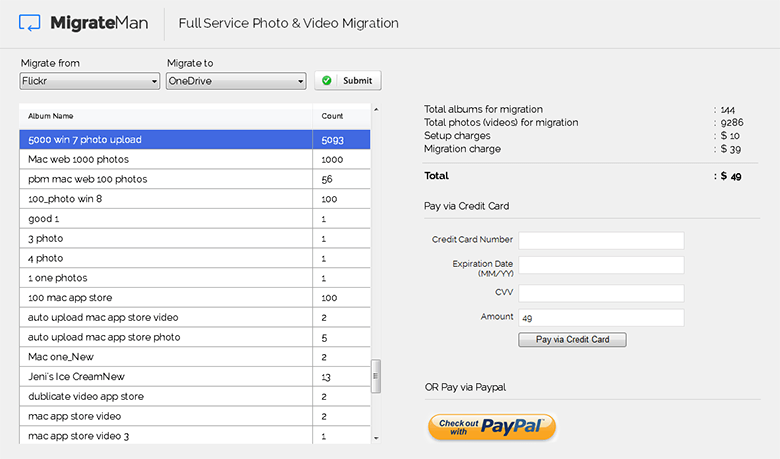The image size is (780, 459).
Task: Click the MigrateMan brand name text
Action: [99, 23]
